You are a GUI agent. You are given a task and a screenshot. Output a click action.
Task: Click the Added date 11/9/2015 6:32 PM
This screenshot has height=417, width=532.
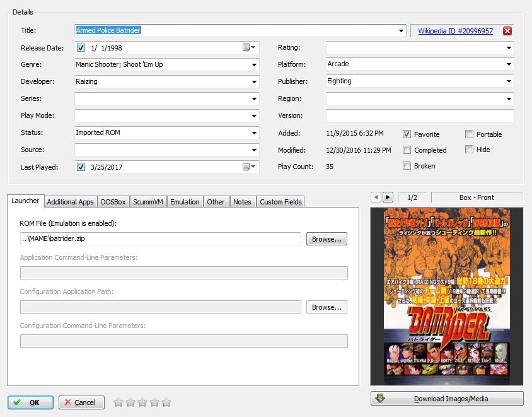[355, 133]
